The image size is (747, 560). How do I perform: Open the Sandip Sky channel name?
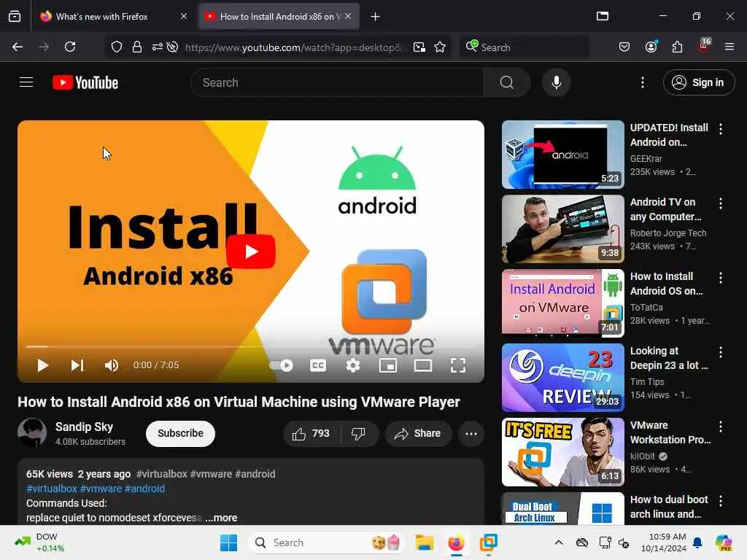point(85,427)
